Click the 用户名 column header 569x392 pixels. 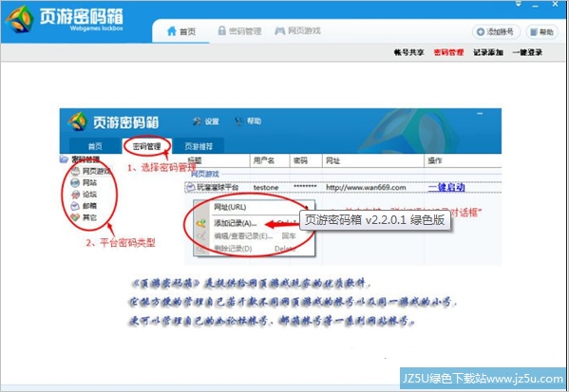coord(270,160)
